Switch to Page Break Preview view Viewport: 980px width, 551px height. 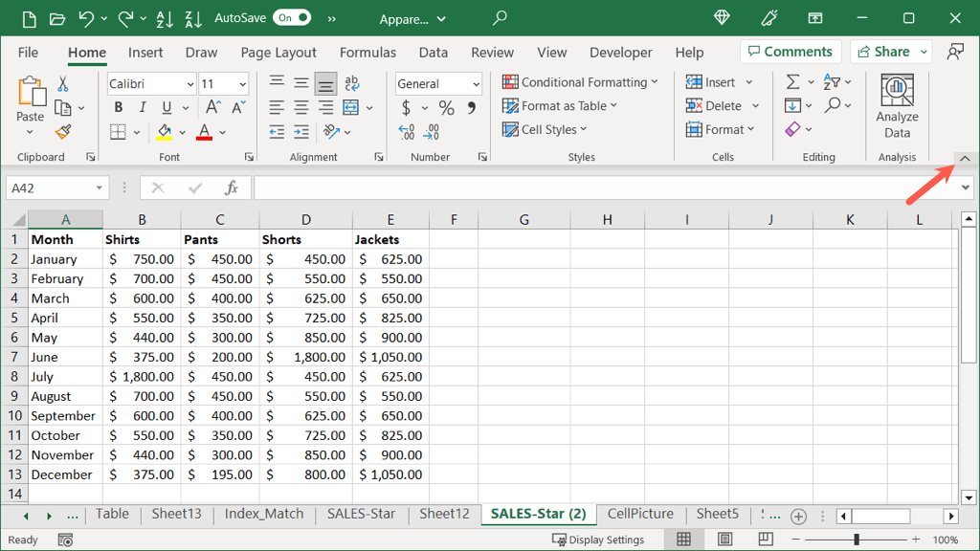(766, 540)
